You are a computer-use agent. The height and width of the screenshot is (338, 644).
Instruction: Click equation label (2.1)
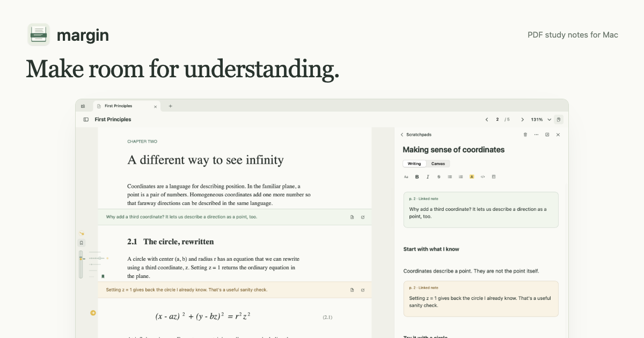pyautogui.click(x=327, y=318)
